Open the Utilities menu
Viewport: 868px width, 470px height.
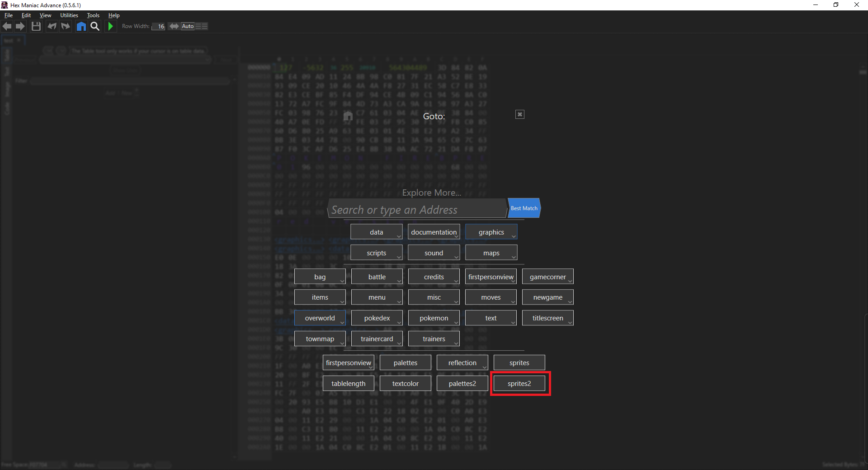pyautogui.click(x=69, y=15)
